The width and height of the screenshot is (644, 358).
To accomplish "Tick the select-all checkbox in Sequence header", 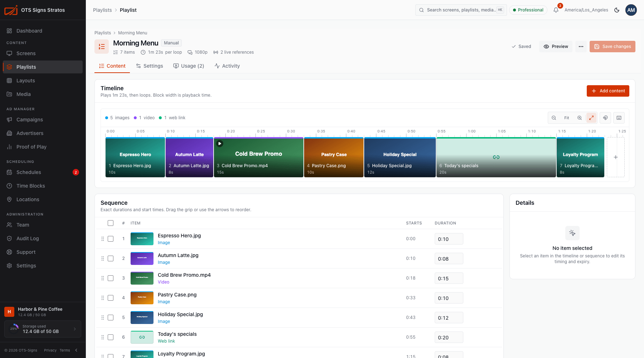I will point(111,223).
